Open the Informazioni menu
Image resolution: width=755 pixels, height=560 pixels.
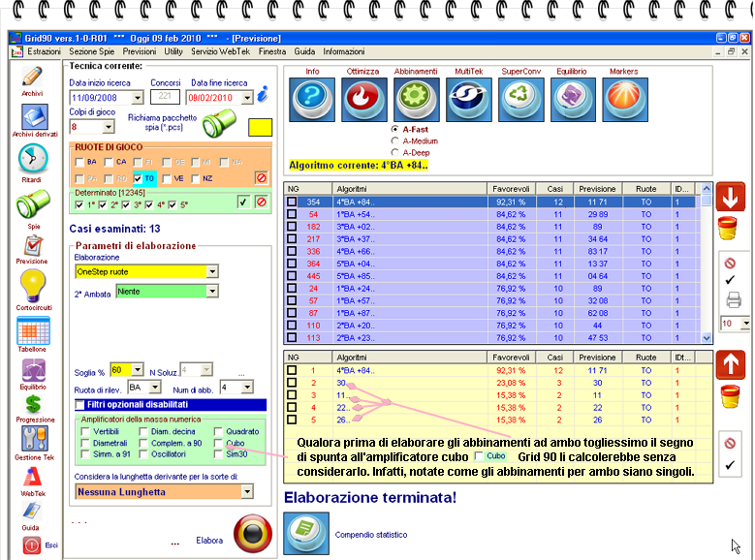pyautogui.click(x=344, y=51)
